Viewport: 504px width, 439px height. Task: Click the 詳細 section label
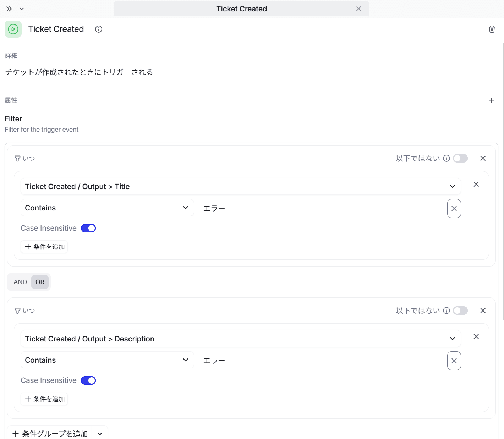click(x=11, y=55)
